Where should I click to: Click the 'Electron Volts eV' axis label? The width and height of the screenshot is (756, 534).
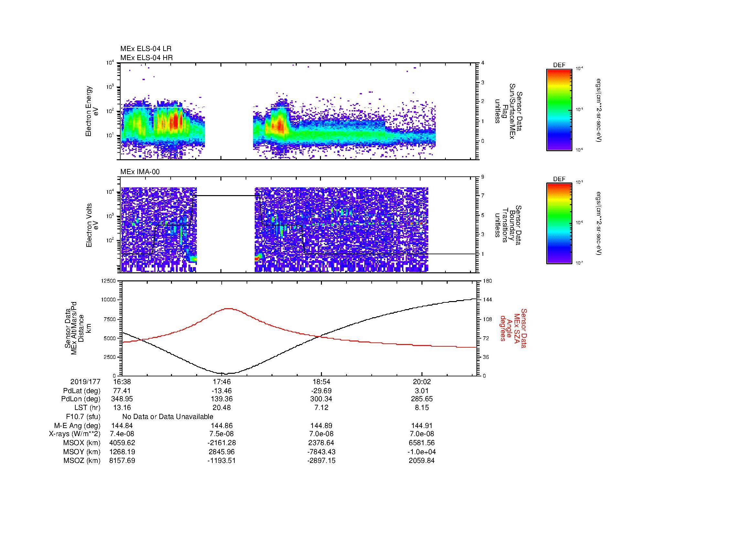pos(92,225)
